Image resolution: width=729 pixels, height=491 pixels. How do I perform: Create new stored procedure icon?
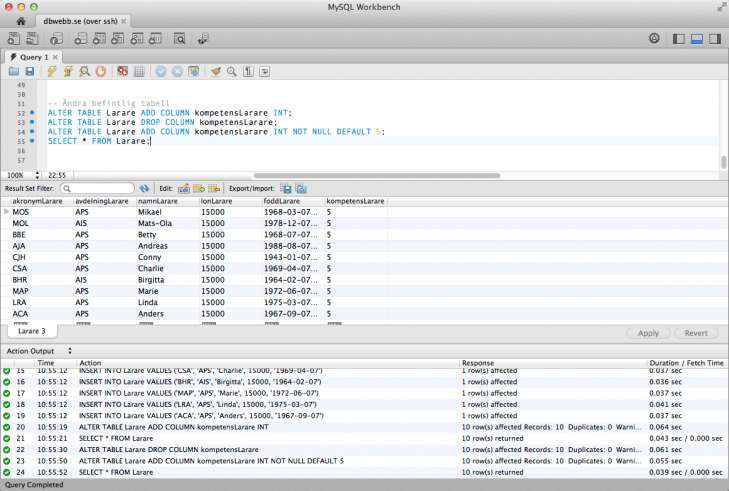click(136, 39)
